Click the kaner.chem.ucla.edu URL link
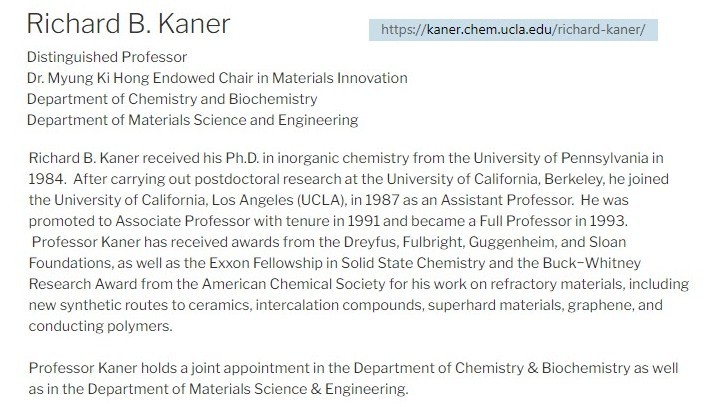The width and height of the screenshot is (727, 407). pyautogui.click(x=513, y=30)
